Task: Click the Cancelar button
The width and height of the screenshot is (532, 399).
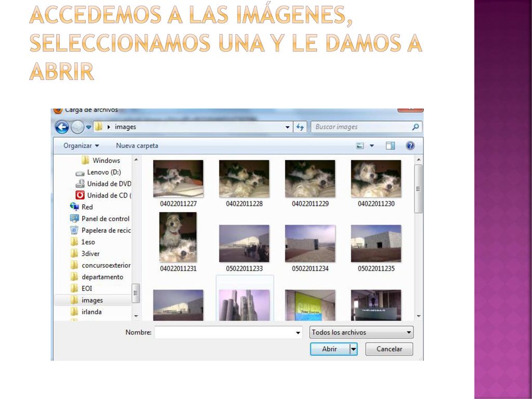Action: 389,349
